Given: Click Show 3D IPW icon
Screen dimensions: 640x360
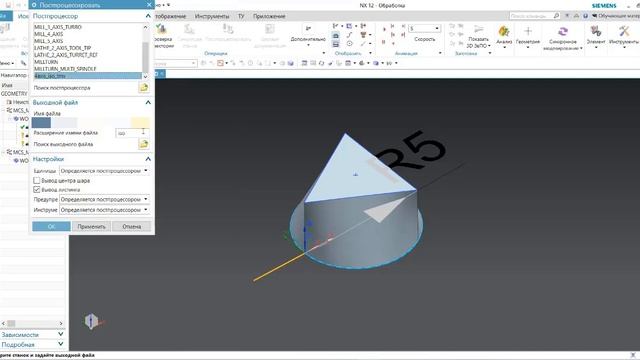Looking at the screenshot, I should pos(478,29).
